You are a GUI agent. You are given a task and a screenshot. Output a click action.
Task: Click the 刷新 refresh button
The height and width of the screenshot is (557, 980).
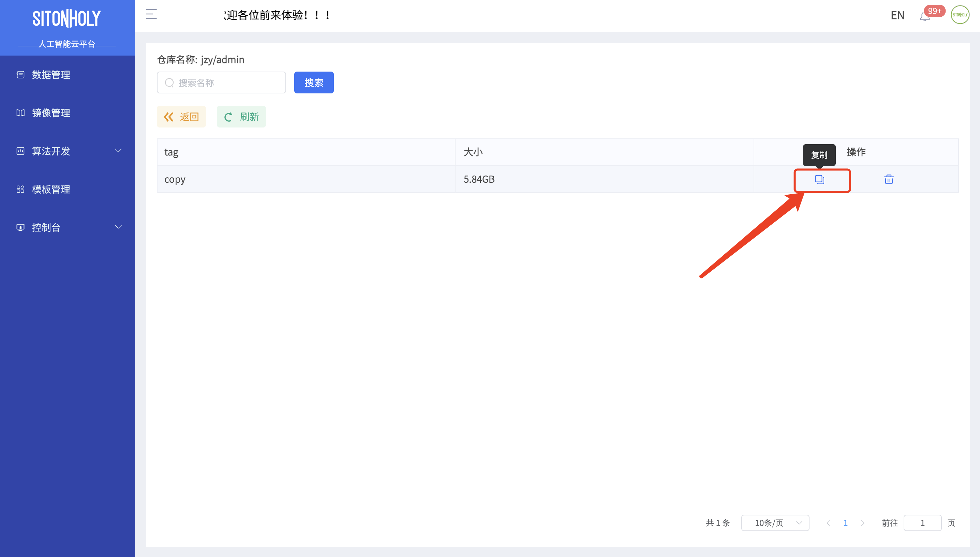pyautogui.click(x=241, y=117)
